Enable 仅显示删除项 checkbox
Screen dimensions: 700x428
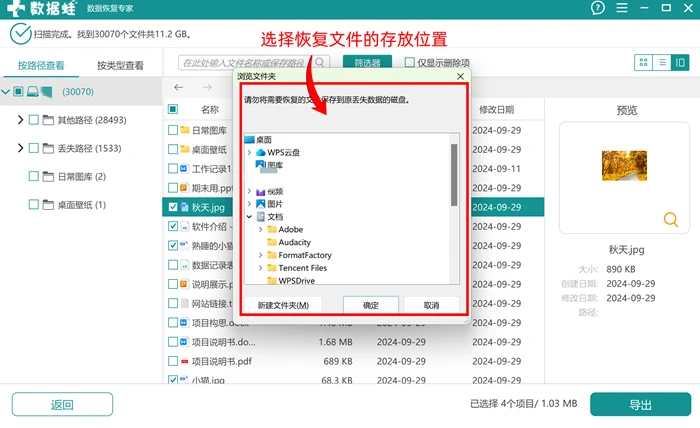tap(409, 62)
